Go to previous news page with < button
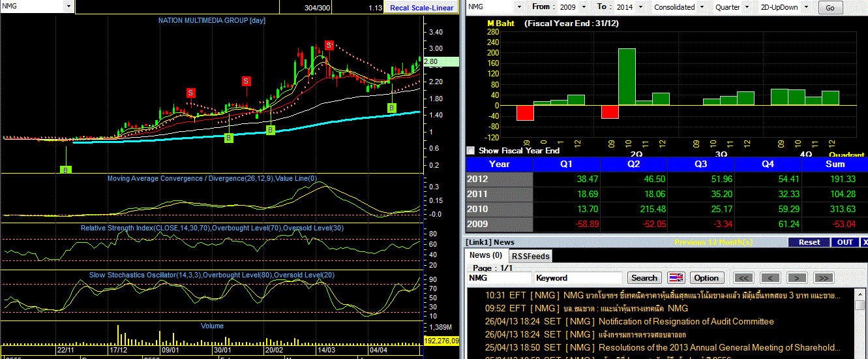Screen dimensions: 868x359 (770, 278)
